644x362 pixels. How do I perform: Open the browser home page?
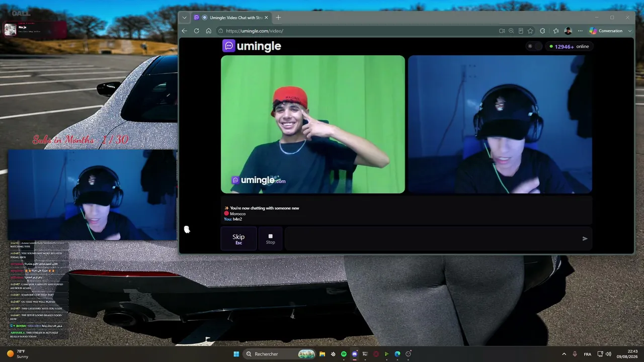pos(208,31)
